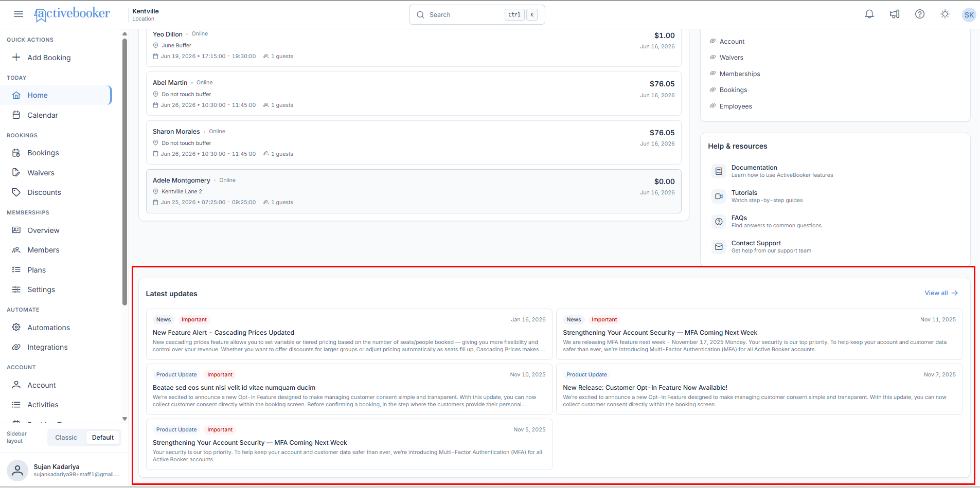View all latest updates
Viewport: 980px width, 488px height.
pos(941,293)
